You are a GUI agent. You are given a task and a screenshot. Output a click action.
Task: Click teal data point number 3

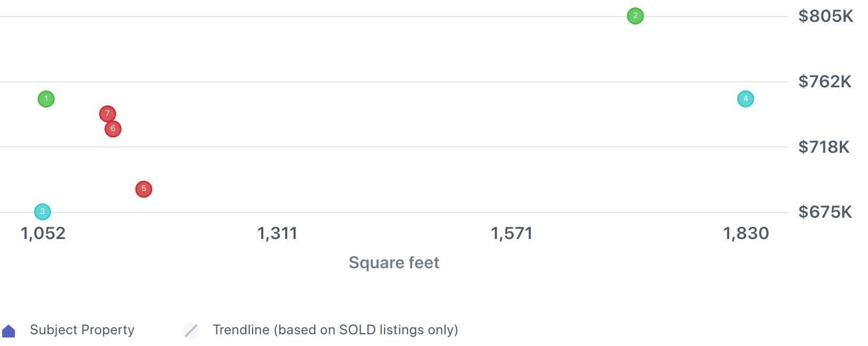pos(43,212)
